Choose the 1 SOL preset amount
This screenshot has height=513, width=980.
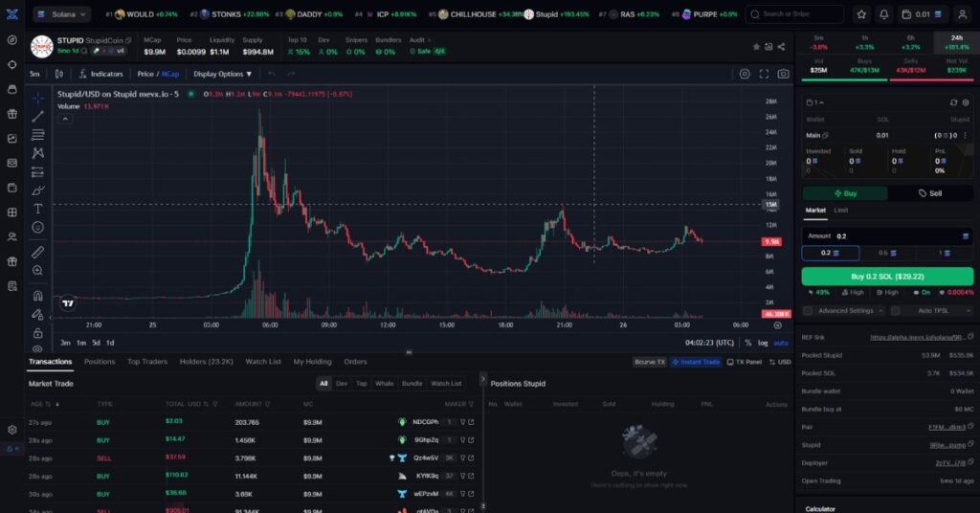pyautogui.click(x=945, y=253)
